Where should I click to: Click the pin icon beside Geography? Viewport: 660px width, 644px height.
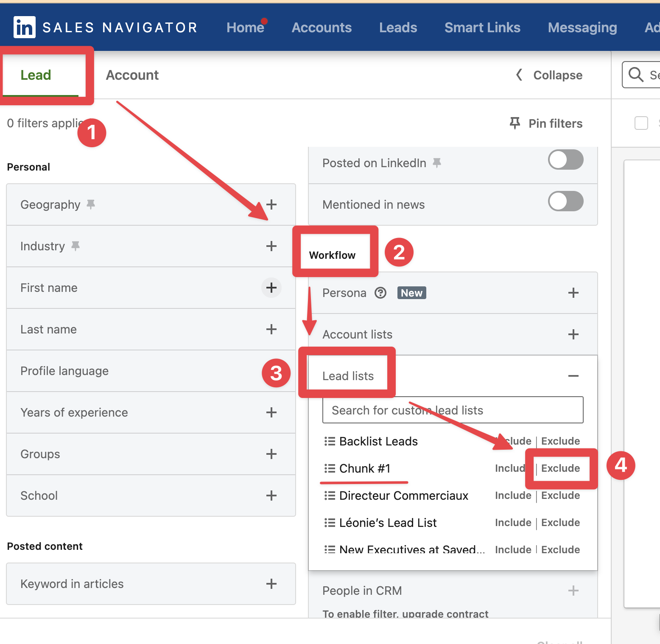(x=91, y=204)
